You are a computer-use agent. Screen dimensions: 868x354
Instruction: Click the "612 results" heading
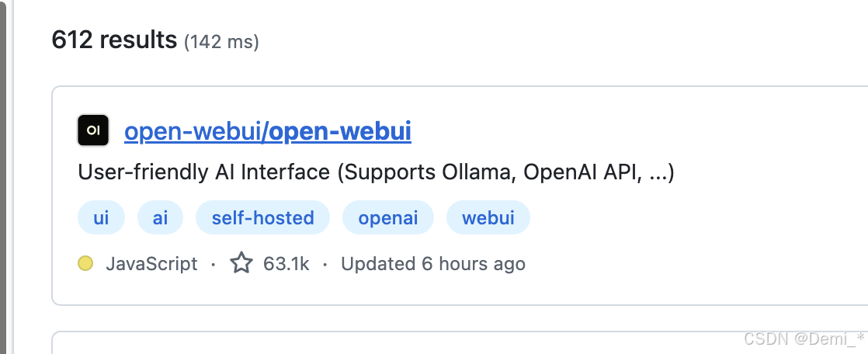click(x=114, y=39)
